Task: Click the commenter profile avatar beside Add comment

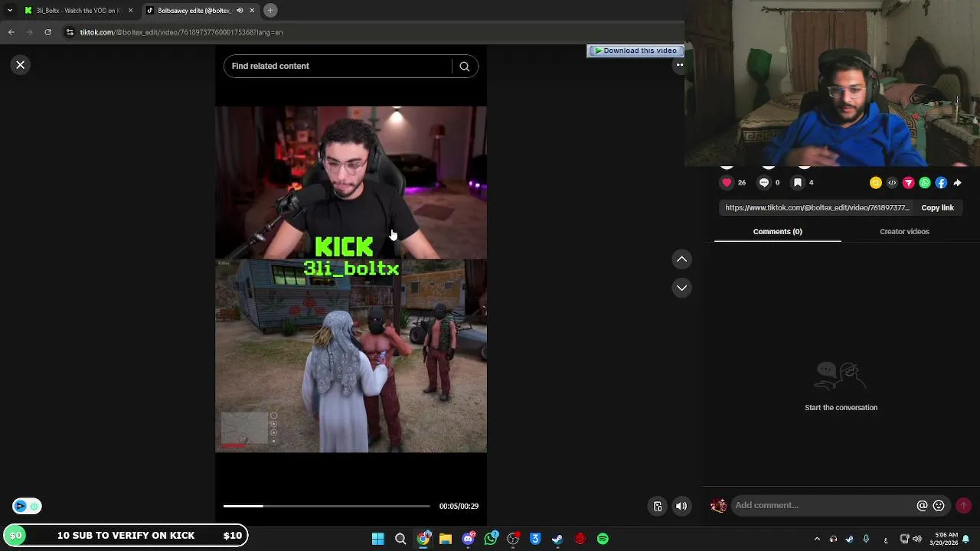Action: (718, 506)
